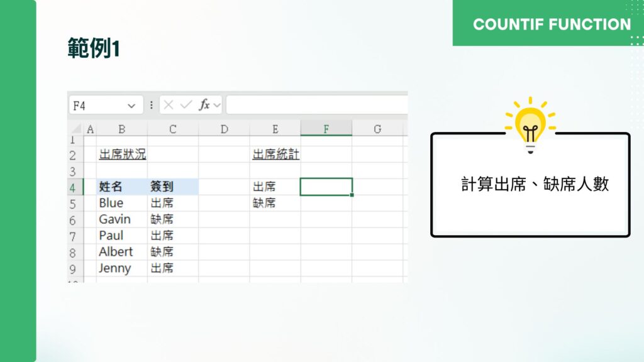Image resolution: width=644 pixels, height=362 pixels.
Task: Click the cell containing Gavin
Action: (122, 219)
